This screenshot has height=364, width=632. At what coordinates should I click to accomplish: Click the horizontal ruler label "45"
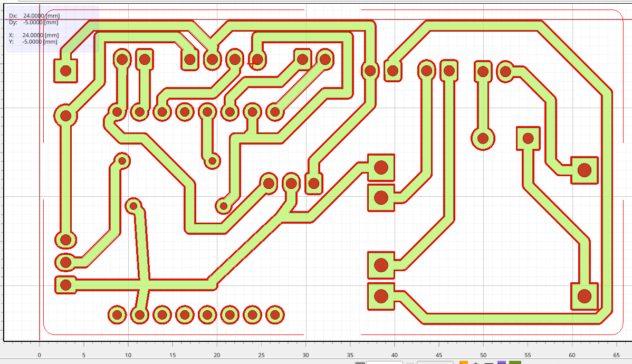click(438, 355)
